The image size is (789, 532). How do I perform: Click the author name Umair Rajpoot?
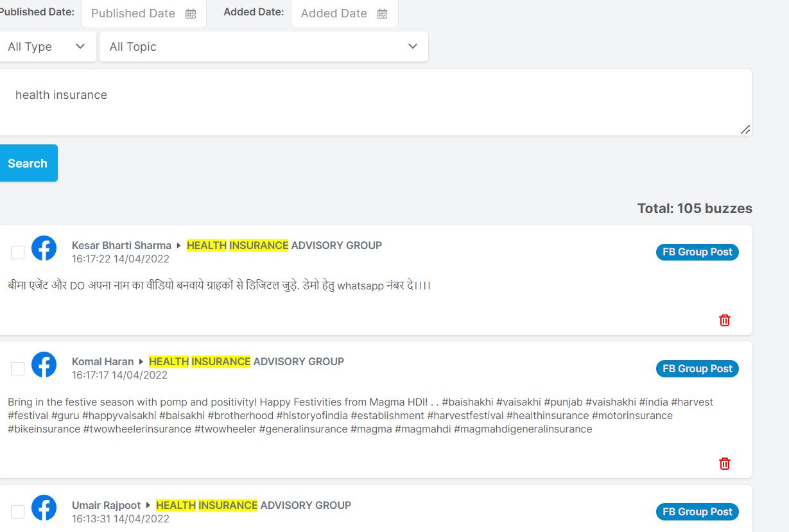pyautogui.click(x=107, y=505)
